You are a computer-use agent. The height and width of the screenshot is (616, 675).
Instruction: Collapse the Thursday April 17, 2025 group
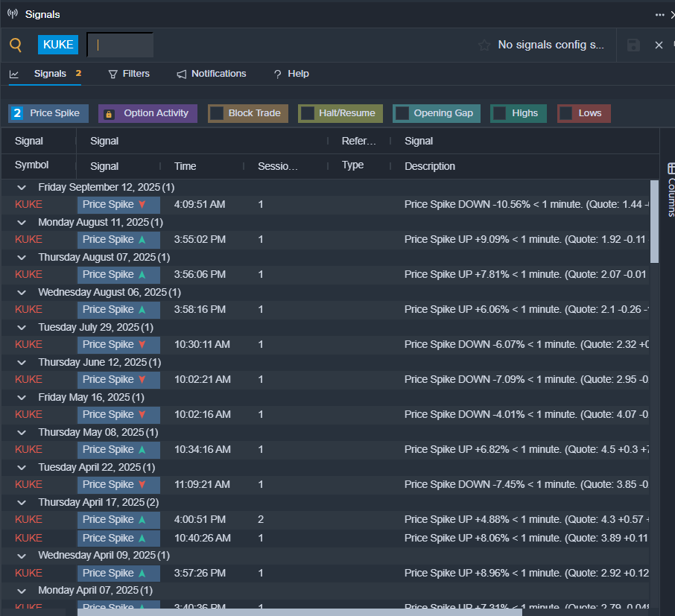coord(22,503)
